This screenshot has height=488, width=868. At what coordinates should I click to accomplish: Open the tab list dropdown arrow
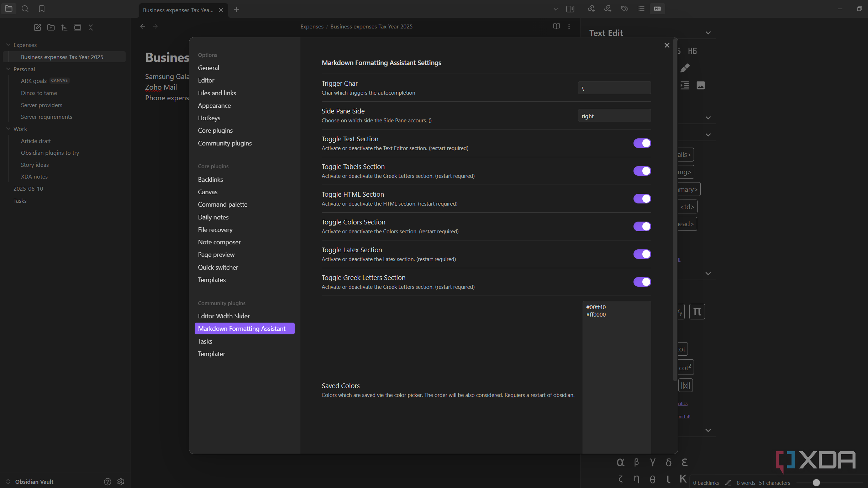coord(556,9)
